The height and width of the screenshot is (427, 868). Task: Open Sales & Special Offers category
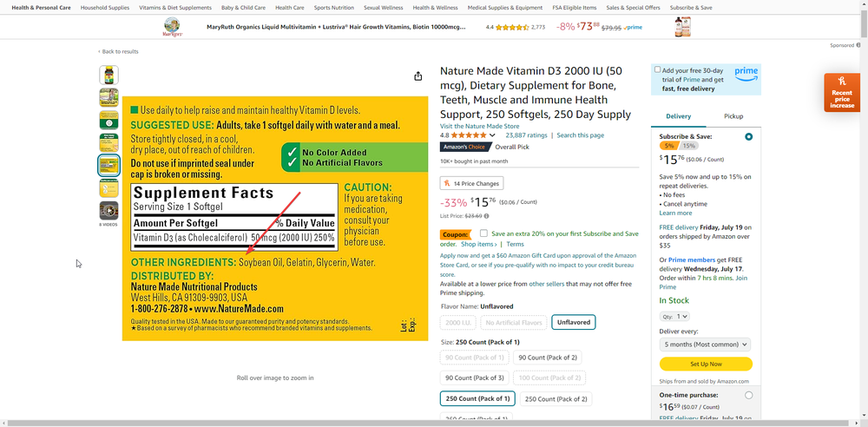click(633, 8)
